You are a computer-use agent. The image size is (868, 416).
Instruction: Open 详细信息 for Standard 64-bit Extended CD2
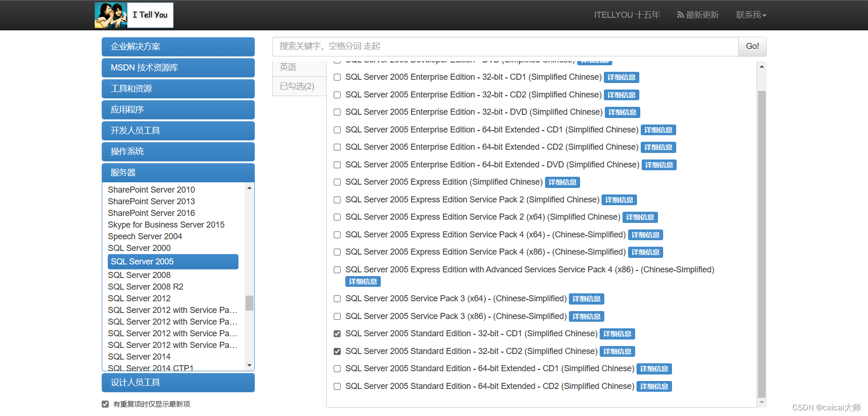coord(654,387)
